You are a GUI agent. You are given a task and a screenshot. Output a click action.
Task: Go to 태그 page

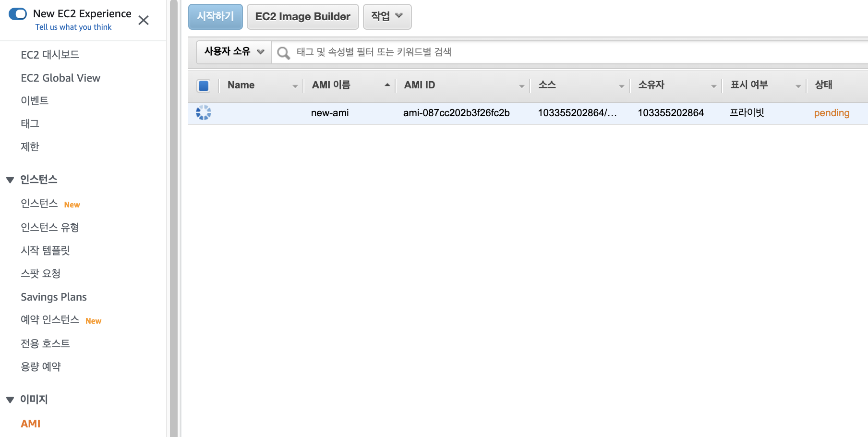30,123
